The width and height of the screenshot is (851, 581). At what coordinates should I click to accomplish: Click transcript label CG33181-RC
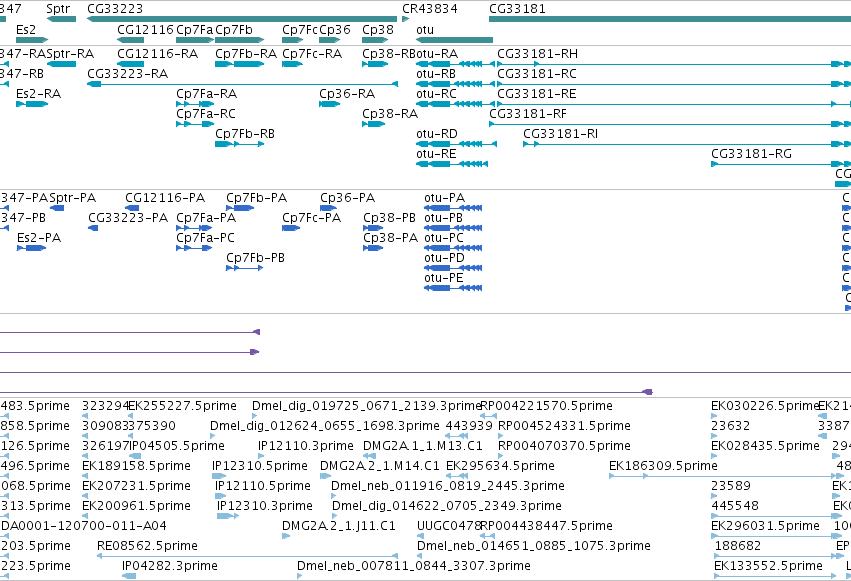[x=537, y=74]
